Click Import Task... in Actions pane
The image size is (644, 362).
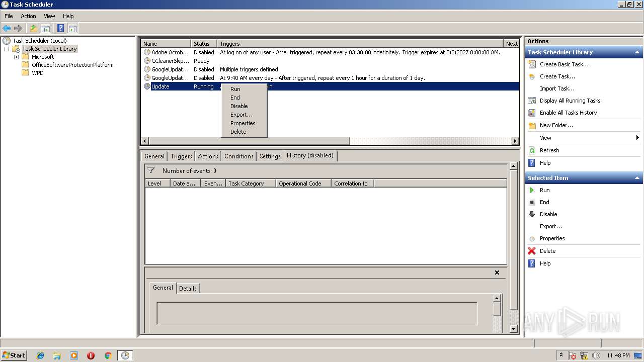557,88
